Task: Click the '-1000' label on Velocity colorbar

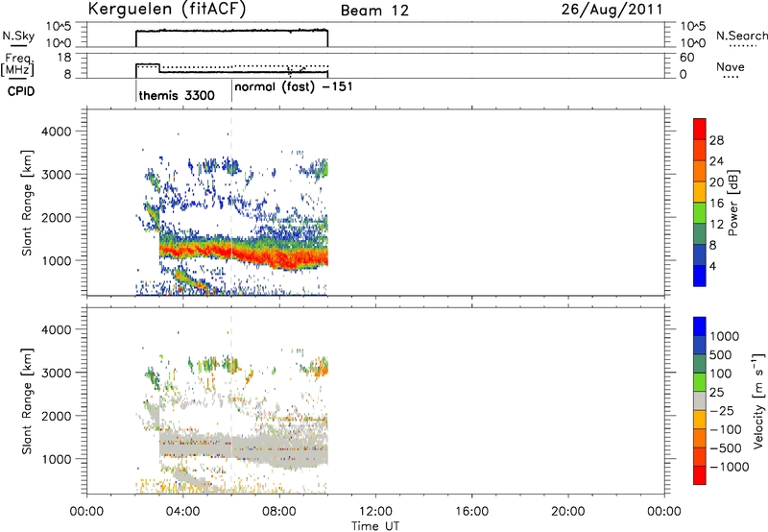Action: click(730, 467)
